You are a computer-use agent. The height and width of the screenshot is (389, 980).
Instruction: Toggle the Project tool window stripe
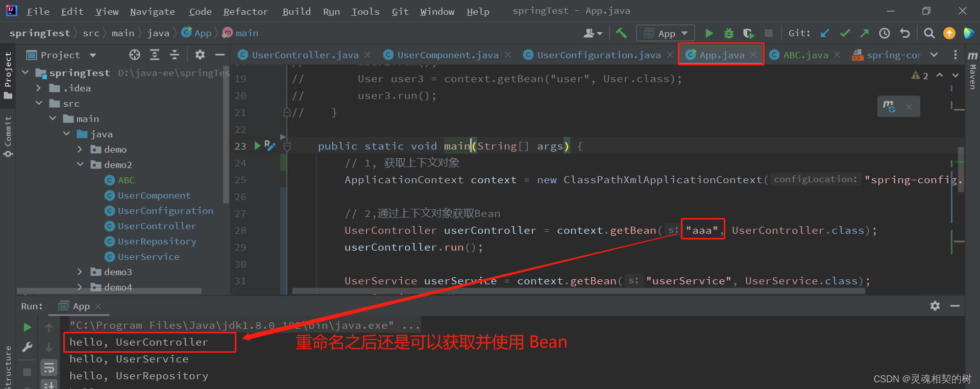8,76
